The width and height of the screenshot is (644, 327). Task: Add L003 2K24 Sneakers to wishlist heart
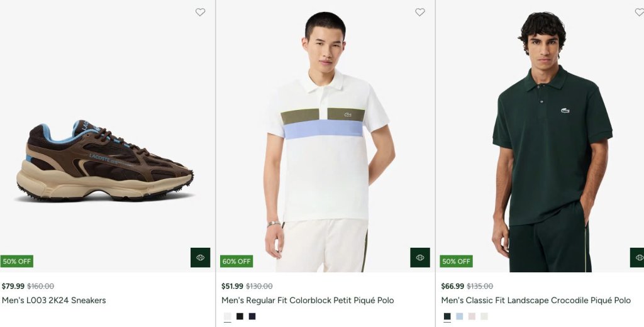point(200,13)
